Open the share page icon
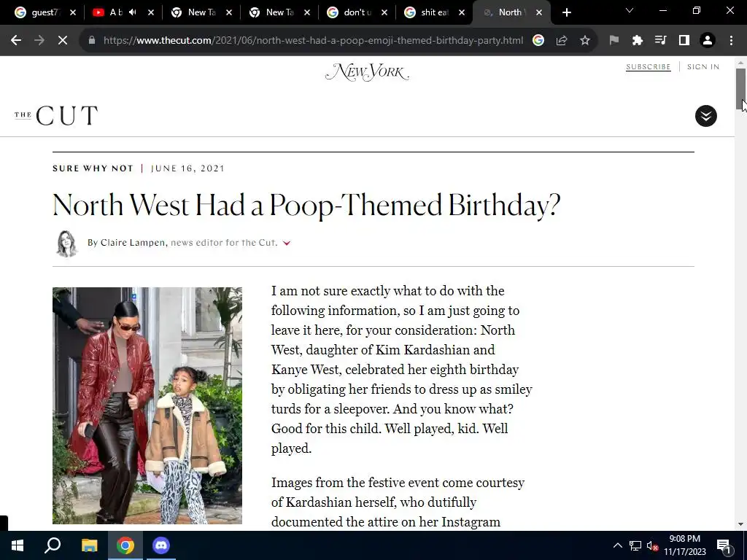Viewport: 747px width, 560px height. (561, 41)
